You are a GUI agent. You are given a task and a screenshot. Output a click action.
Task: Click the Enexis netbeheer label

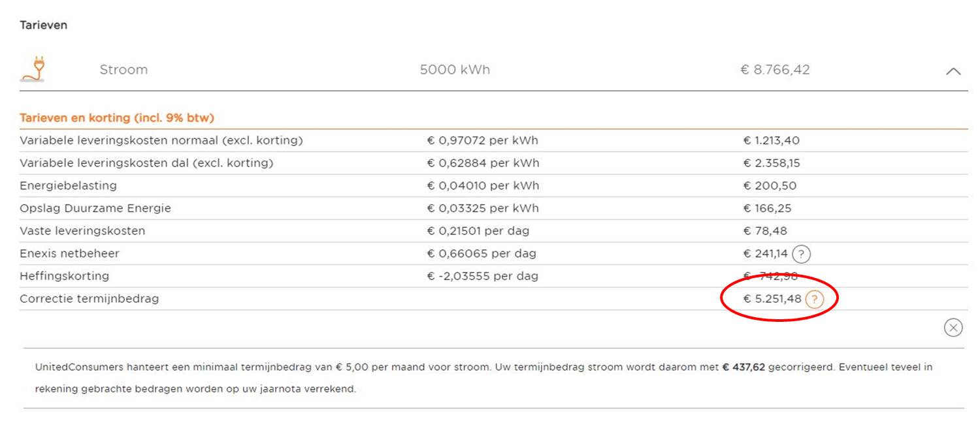pos(69,253)
